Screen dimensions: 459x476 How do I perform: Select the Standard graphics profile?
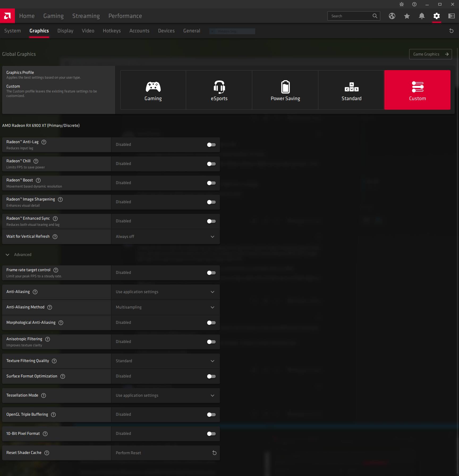[x=351, y=90]
